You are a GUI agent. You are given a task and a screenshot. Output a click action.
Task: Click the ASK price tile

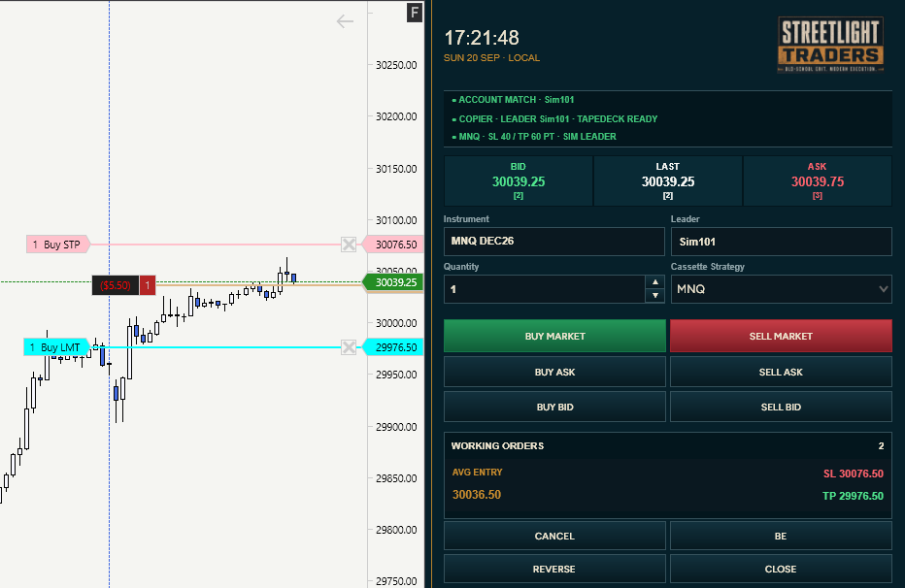coord(818,181)
